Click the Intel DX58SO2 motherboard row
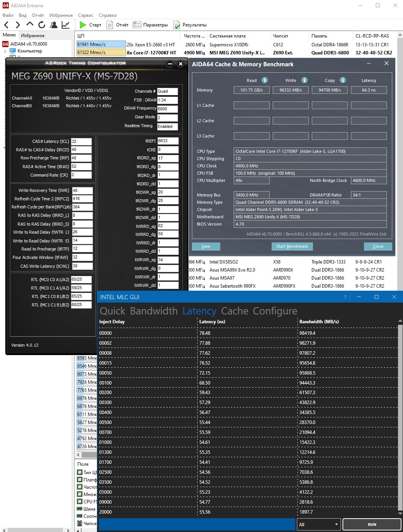The image size is (403, 532). tap(223, 262)
